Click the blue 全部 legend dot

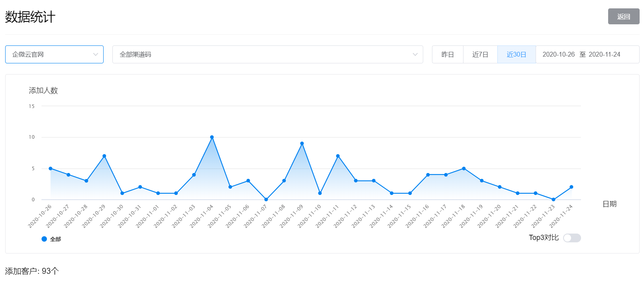point(44,239)
